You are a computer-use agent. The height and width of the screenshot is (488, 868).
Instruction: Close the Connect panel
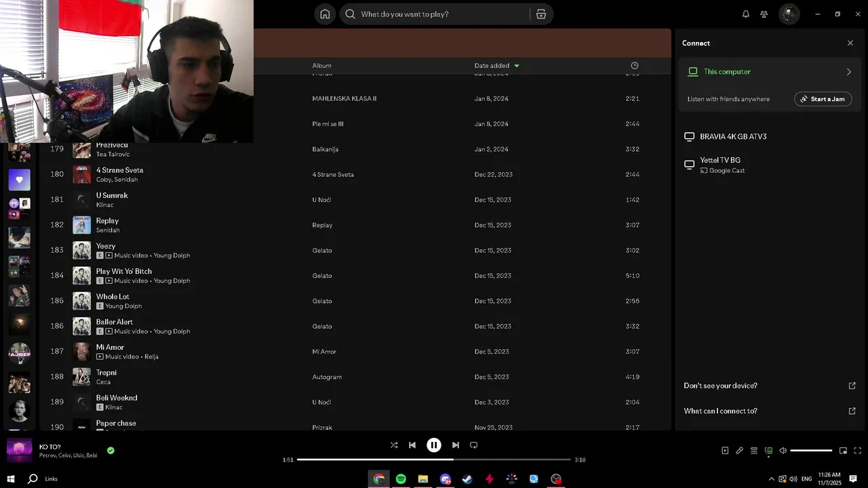tap(850, 43)
